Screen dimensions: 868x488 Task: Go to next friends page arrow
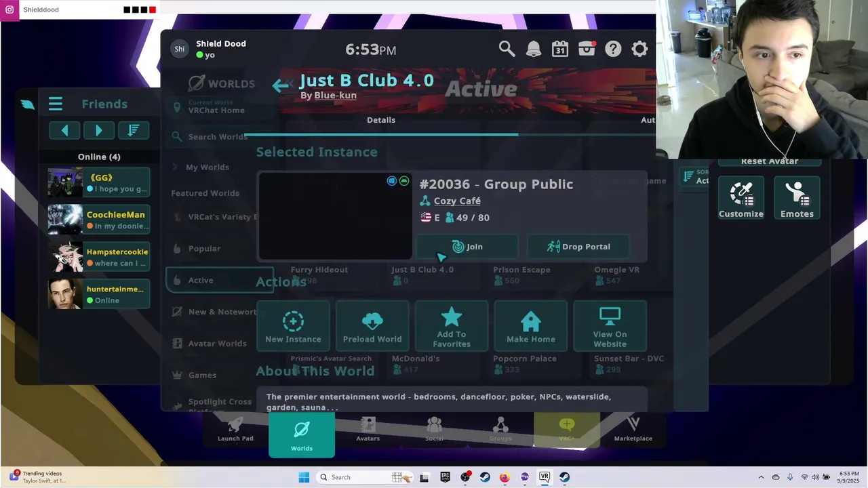tap(99, 130)
